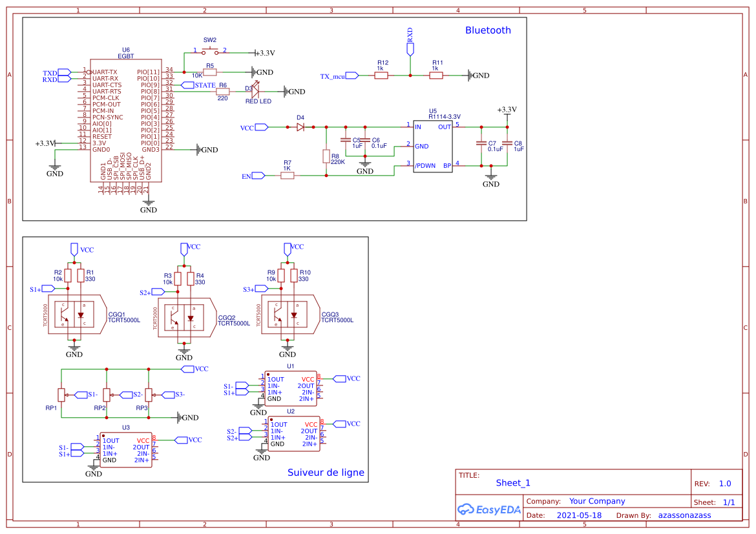Image resolution: width=756 pixels, height=534 pixels.
Task: Select comparator U1 symbol
Action: pos(289,386)
